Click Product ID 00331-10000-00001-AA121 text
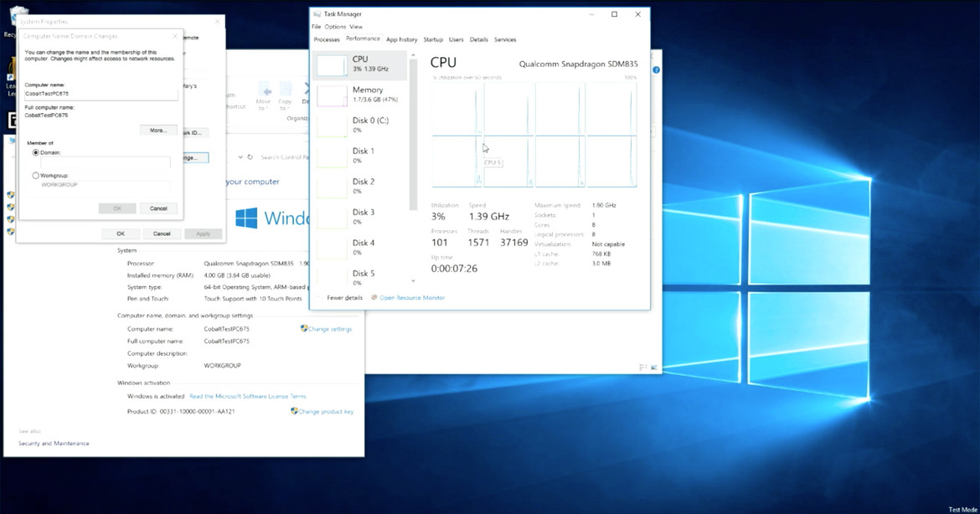The height and width of the screenshot is (514, 980). coord(181,412)
